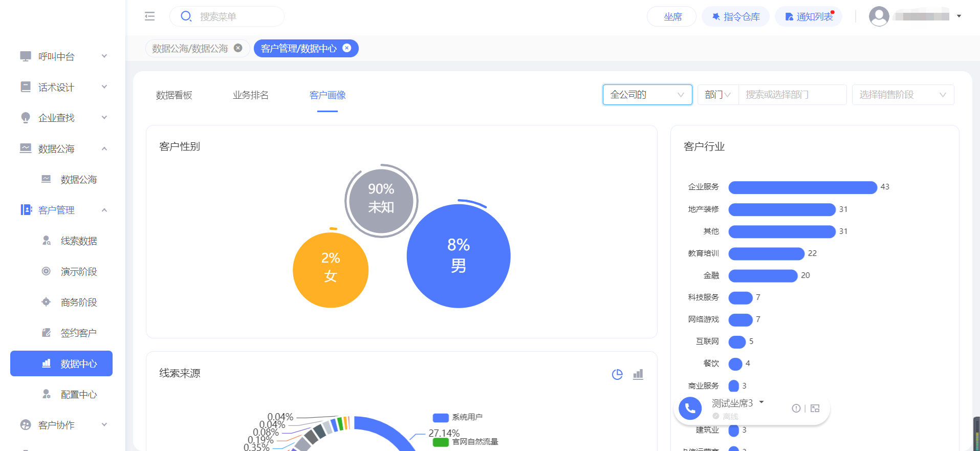Click the 线索数据 person icon
Image resolution: width=980 pixels, height=451 pixels.
pyautogui.click(x=46, y=241)
